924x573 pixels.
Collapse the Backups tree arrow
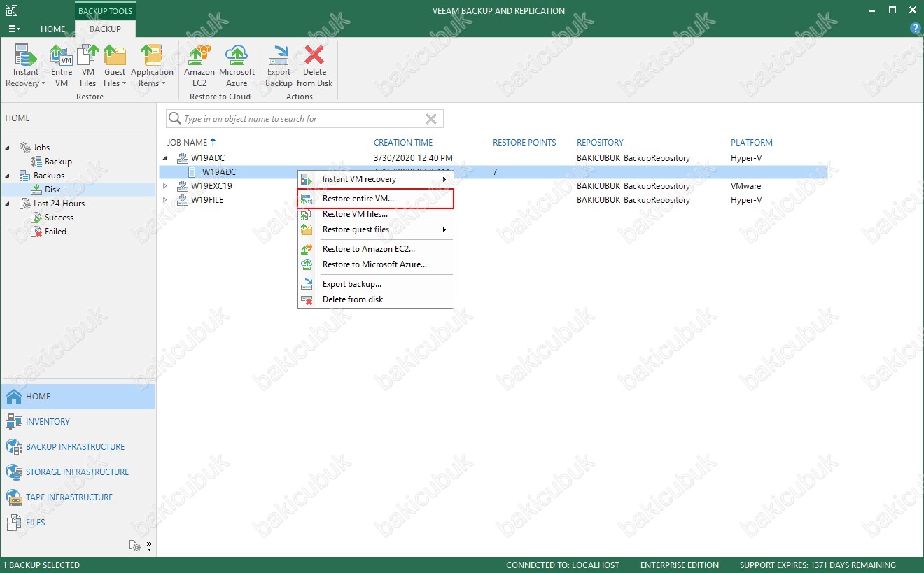[x=8, y=176]
